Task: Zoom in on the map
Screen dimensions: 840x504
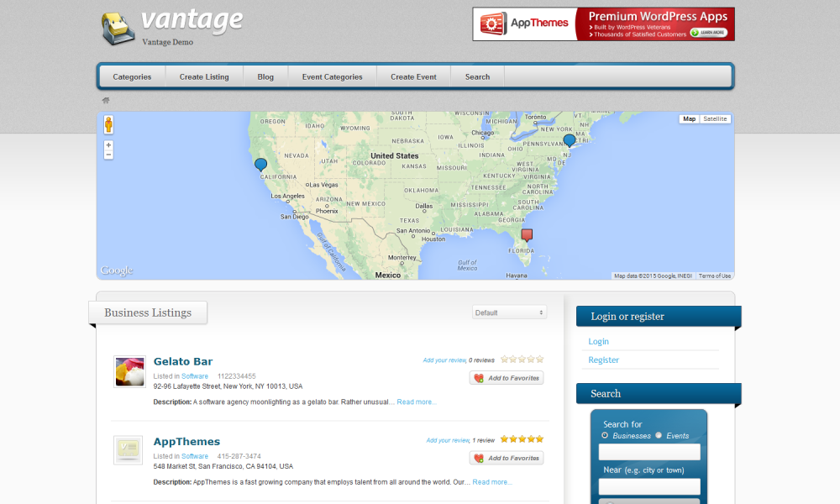Action: tap(108, 145)
